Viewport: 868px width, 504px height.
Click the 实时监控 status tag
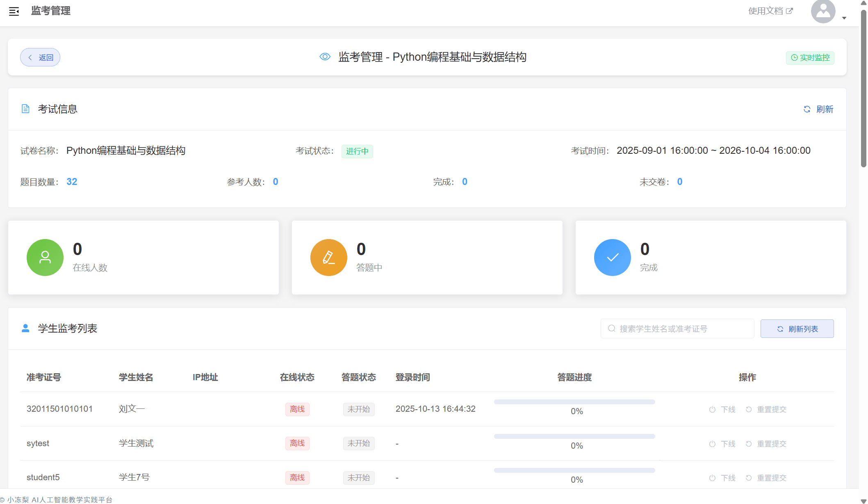(x=810, y=58)
